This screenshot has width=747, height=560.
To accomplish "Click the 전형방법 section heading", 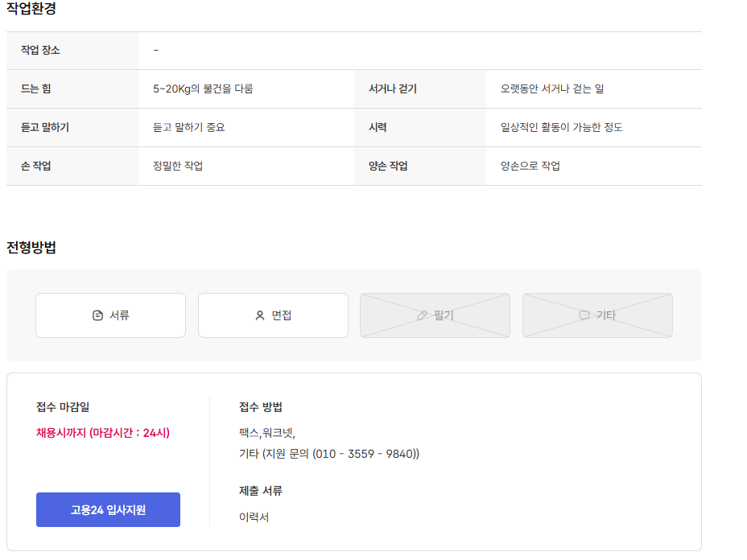I will [x=31, y=247].
